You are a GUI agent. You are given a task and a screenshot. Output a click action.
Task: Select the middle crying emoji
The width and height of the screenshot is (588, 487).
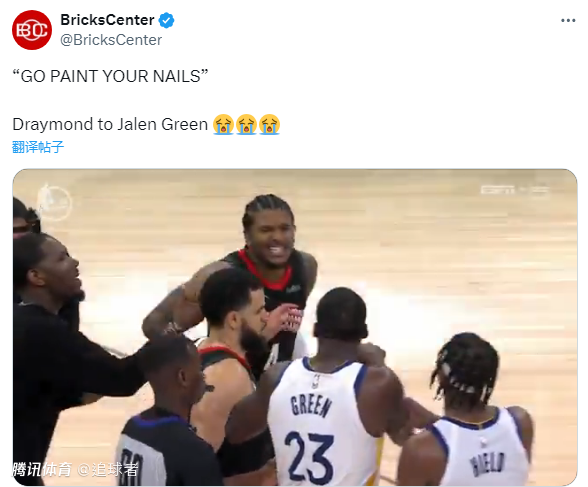(246, 124)
